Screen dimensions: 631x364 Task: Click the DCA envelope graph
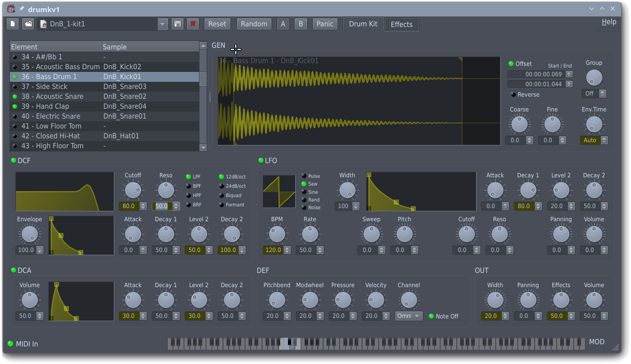pyautogui.click(x=81, y=301)
